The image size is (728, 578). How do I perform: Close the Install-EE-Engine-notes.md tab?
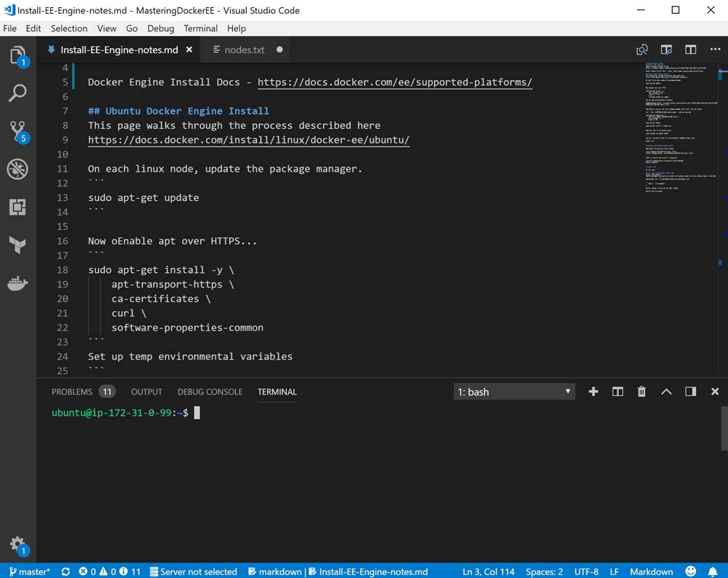189,50
